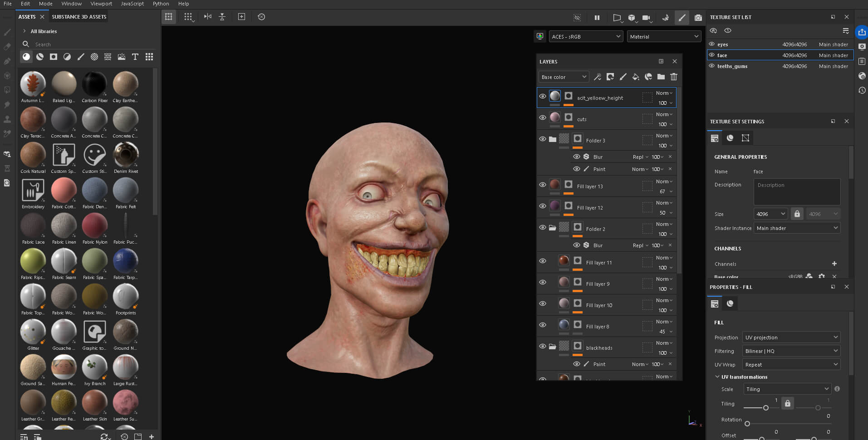Filter assets by text fonts icon
The height and width of the screenshot is (440, 868).
(135, 57)
